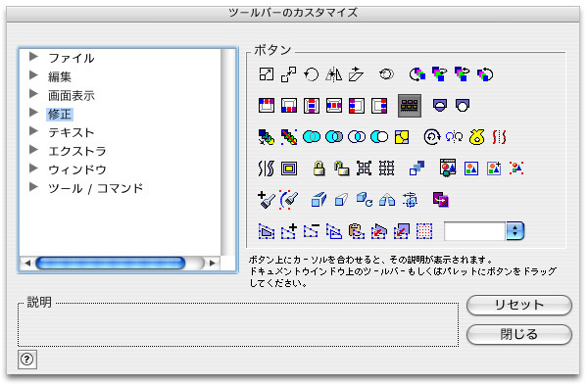588x386 pixels.
Task: Click the リセット button
Action: click(519, 305)
